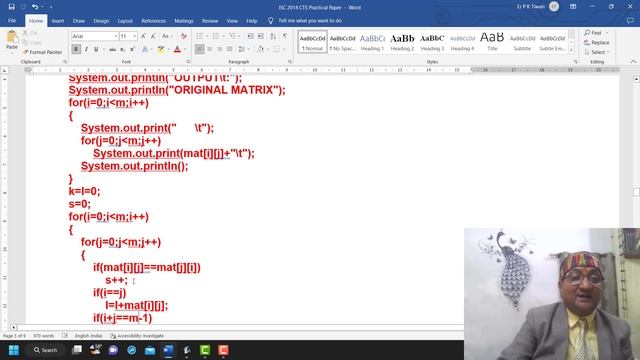Toggle Bold formatting

point(76,49)
